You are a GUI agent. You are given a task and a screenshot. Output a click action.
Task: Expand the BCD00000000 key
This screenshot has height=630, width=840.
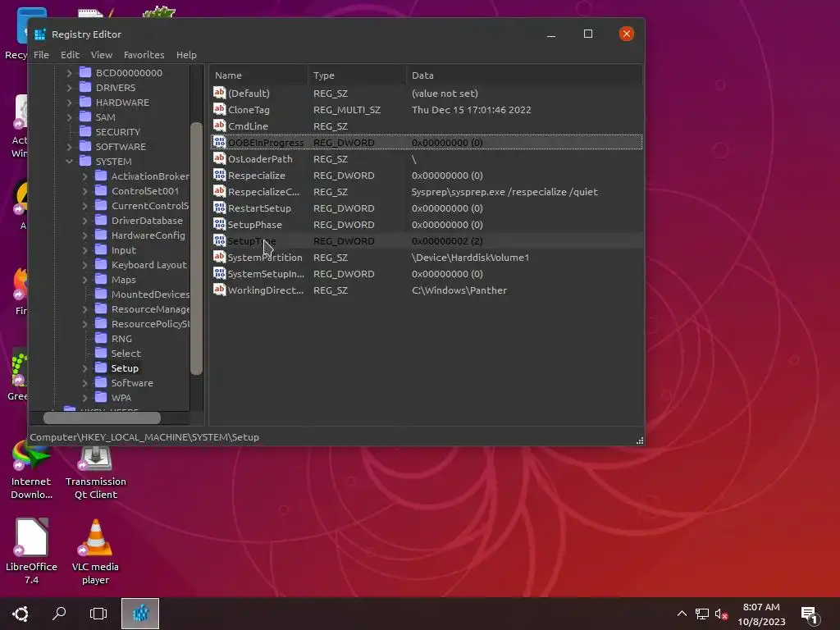pos(69,73)
